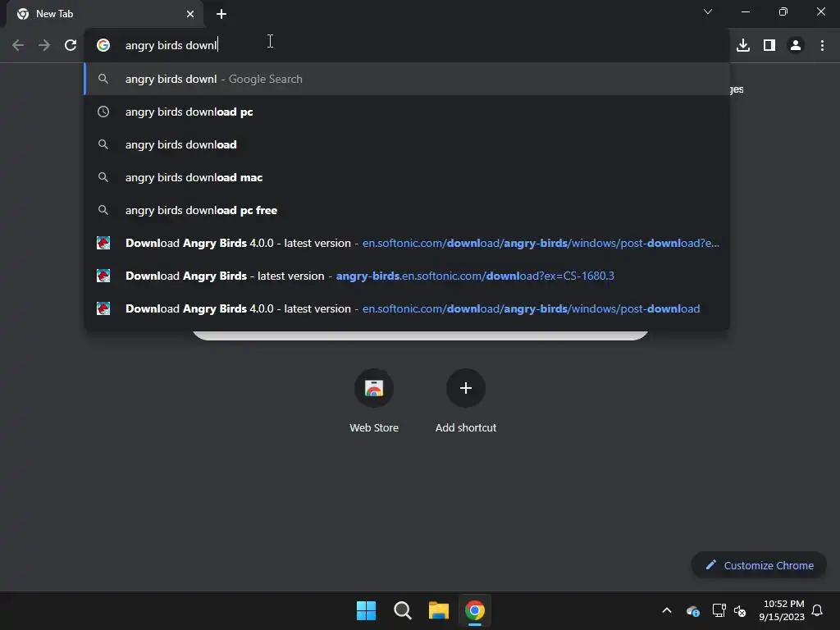Open File Explorer from taskbar
Screen dimensions: 840x630
pos(438,610)
